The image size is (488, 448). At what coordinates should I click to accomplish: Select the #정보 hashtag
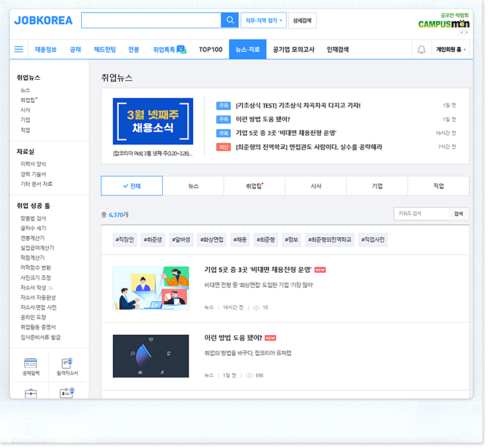click(291, 240)
